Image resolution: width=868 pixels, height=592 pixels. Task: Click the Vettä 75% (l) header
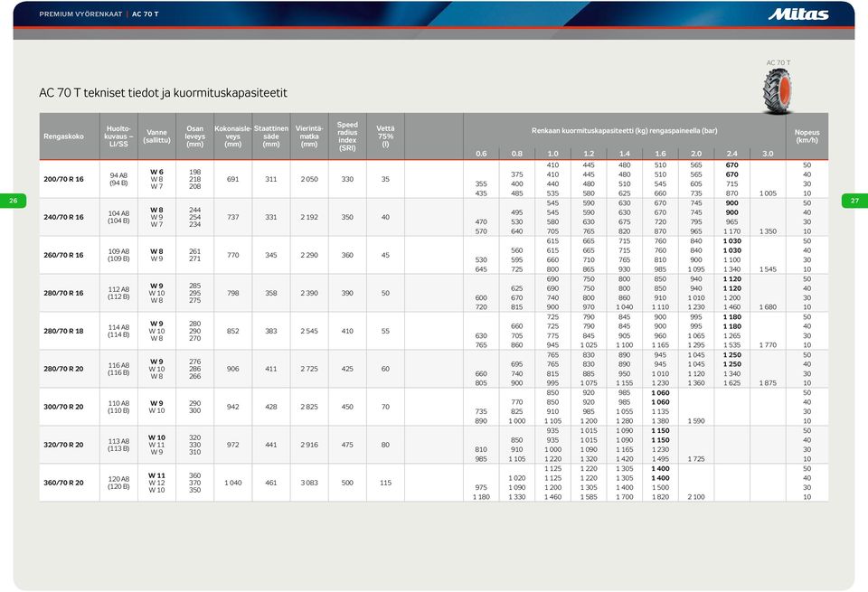385,136
